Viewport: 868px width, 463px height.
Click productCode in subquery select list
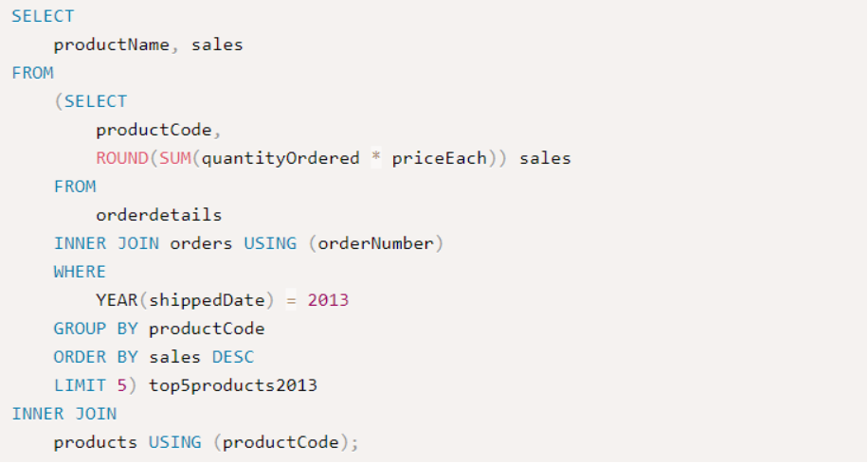tap(154, 130)
